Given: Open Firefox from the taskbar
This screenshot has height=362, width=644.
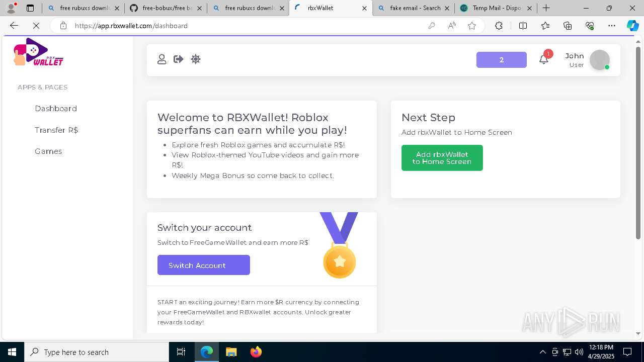Looking at the screenshot, I should 256,352.
